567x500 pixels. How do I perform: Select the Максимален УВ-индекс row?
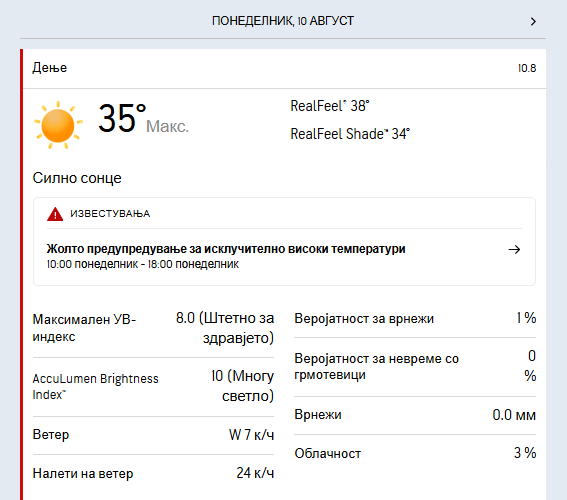153,328
